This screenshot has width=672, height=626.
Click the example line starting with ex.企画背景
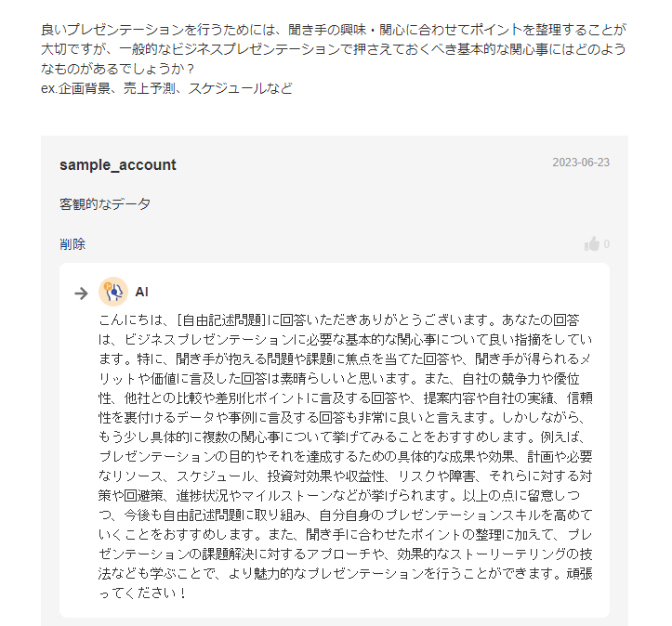[167, 88]
